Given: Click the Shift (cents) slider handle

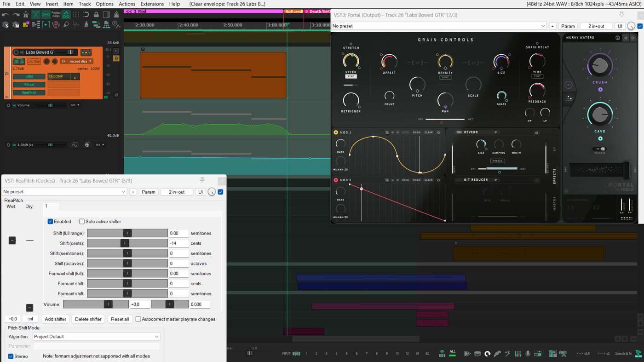Looking at the screenshot, I should 124,243.
